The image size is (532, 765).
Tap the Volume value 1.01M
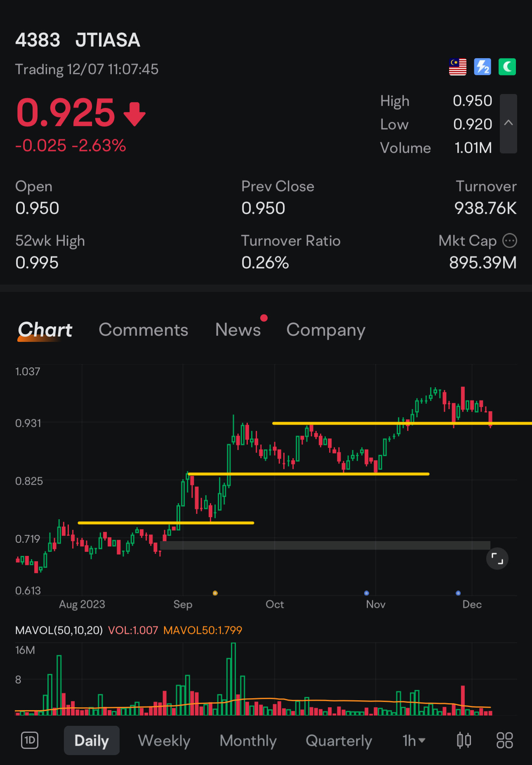[473, 148]
